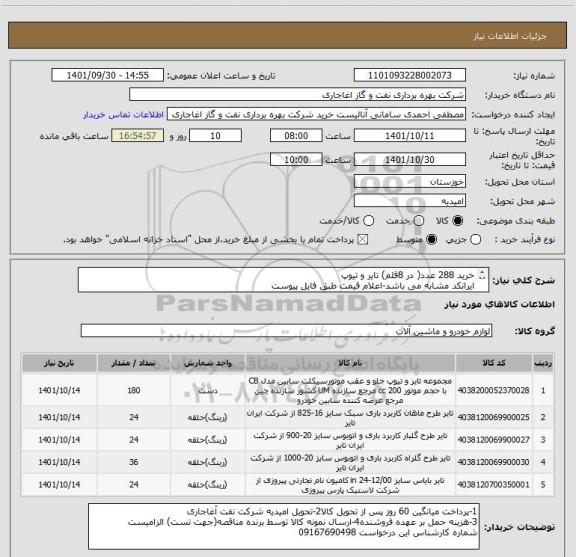Screen dimensions: 576x557
Task: Click the scroll arrows of general description box
Action: [x=483, y=275]
